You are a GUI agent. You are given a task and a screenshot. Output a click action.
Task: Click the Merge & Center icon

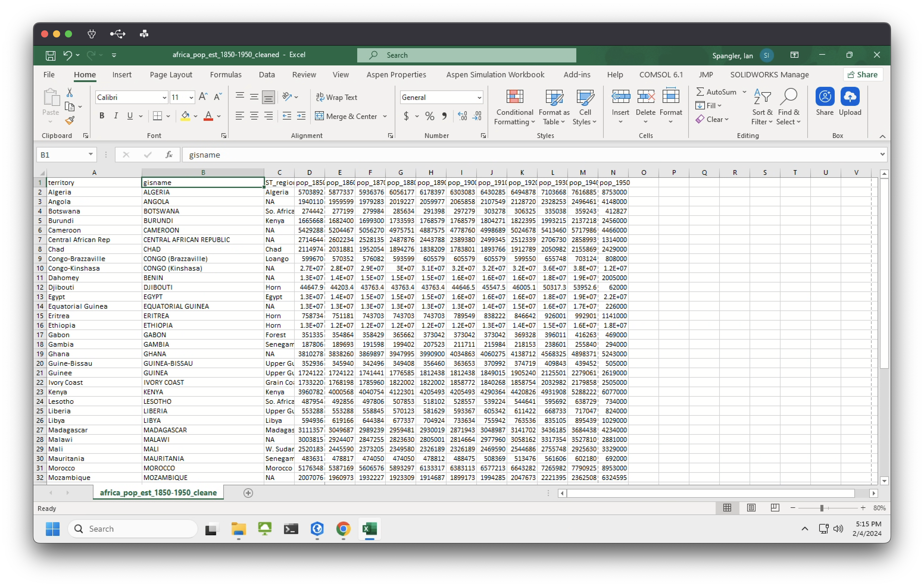pyautogui.click(x=319, y=116)
